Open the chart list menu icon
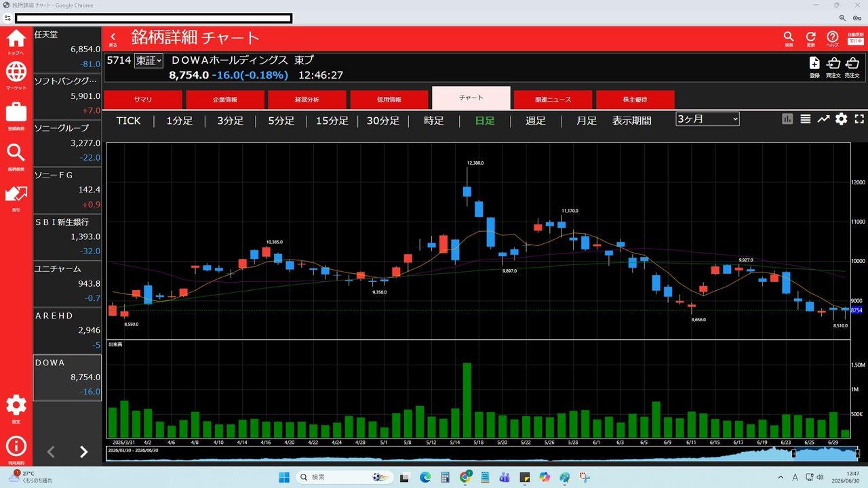This screenshot has width=868, height=488. pos(806,119)
